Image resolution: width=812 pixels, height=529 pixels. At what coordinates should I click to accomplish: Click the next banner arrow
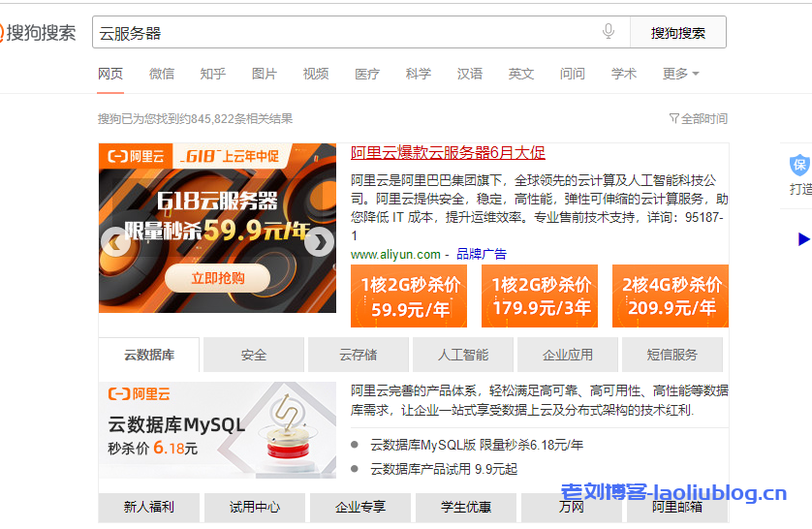319,241
